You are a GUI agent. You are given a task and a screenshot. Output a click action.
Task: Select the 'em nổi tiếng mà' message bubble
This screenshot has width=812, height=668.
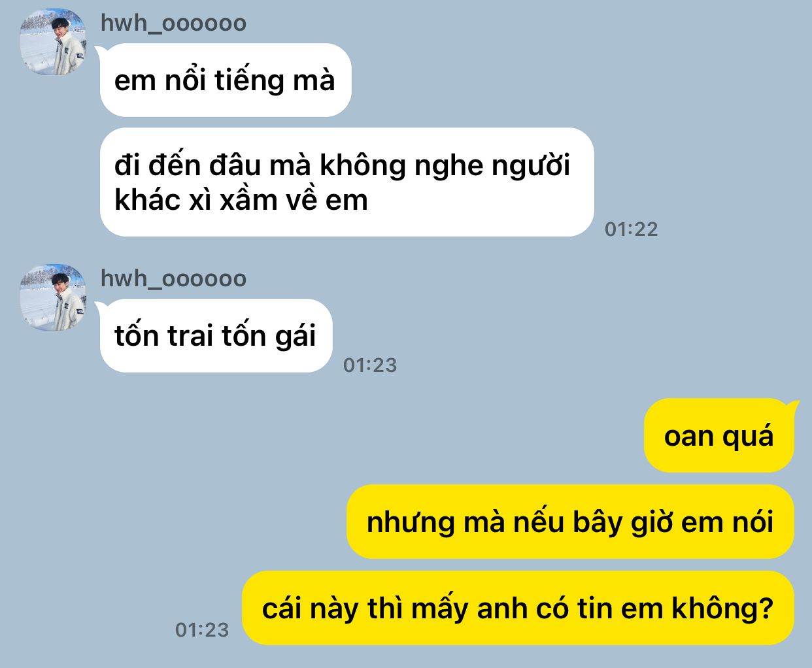tap(226, 80)
